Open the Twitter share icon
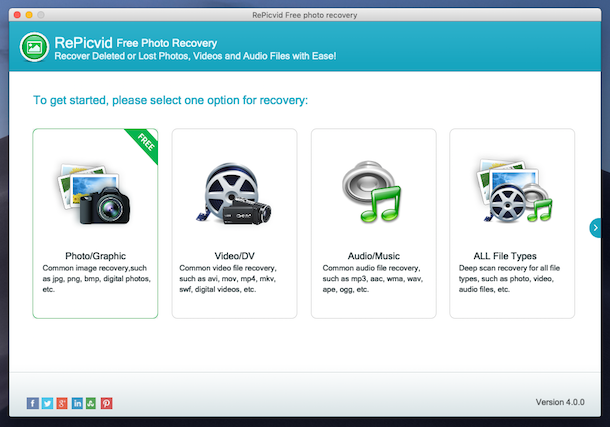The width and height of the screenshot is (610, 427). click(47, 403)
